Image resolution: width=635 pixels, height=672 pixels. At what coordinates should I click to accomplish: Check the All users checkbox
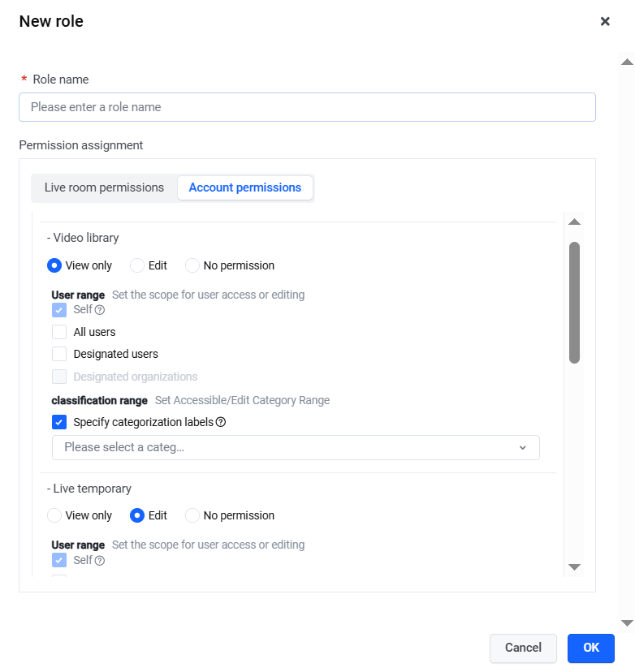click(x=59, y=332)
